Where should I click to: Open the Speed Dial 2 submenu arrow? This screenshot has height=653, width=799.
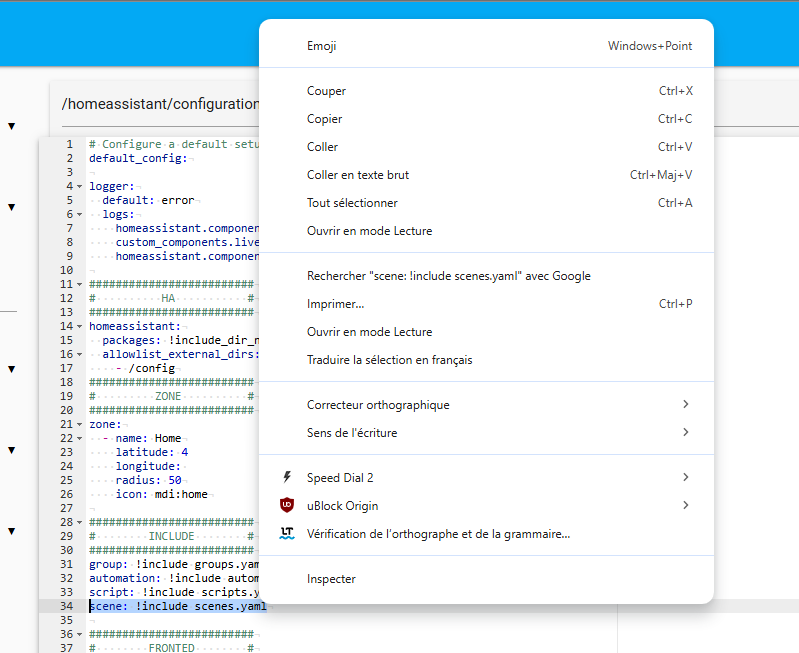[x=685, y=478]
